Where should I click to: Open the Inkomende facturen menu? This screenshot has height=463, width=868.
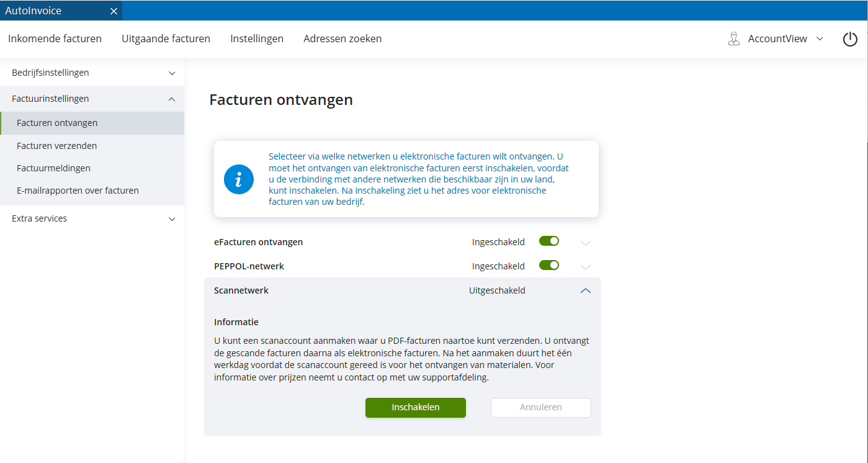(x=55, y=38)
